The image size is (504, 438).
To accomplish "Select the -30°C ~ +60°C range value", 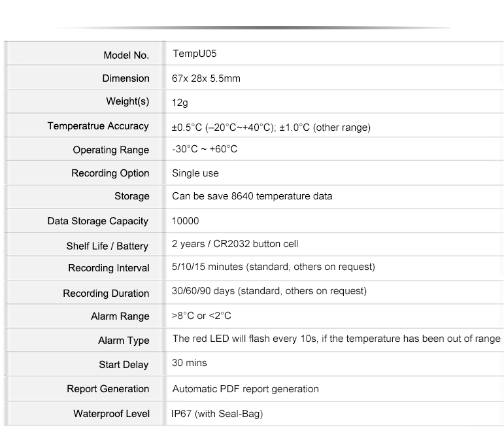I will click(205, 149).
